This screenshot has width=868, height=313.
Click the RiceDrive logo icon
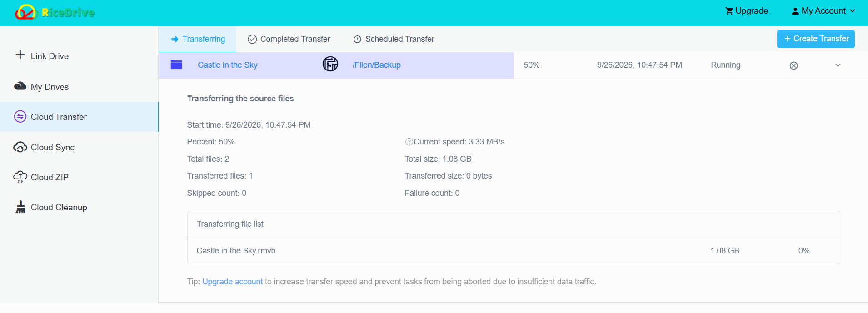click(x=25, y=12)
